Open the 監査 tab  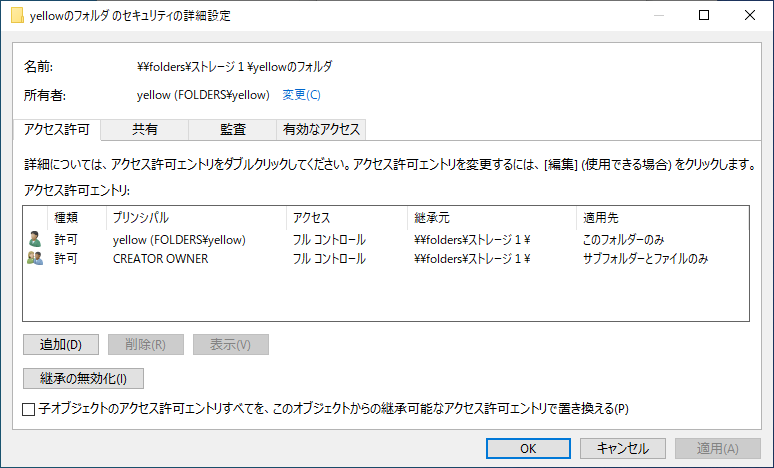pos(232,129)
